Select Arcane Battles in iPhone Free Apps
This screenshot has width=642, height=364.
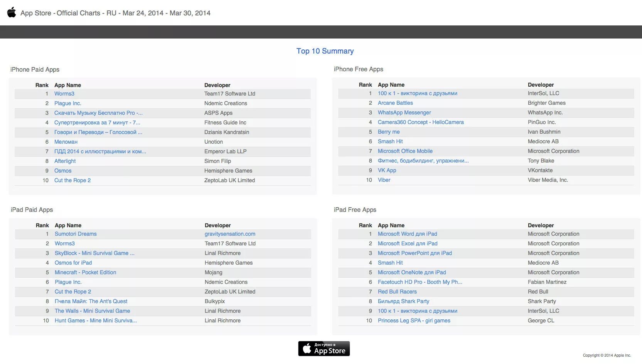click(395, 102)
